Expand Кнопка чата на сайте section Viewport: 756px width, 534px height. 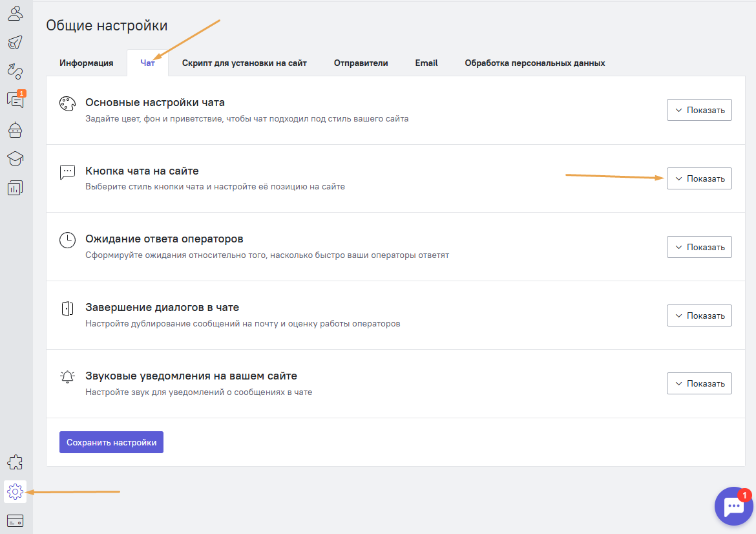pyautogui.click(x=699, y=178)
